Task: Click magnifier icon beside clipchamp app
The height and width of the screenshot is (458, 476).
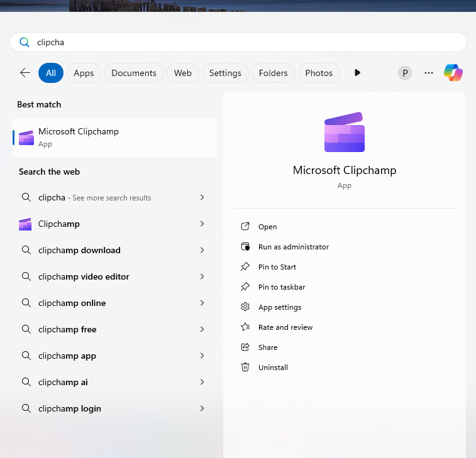Action: click(x=26, y=356)
